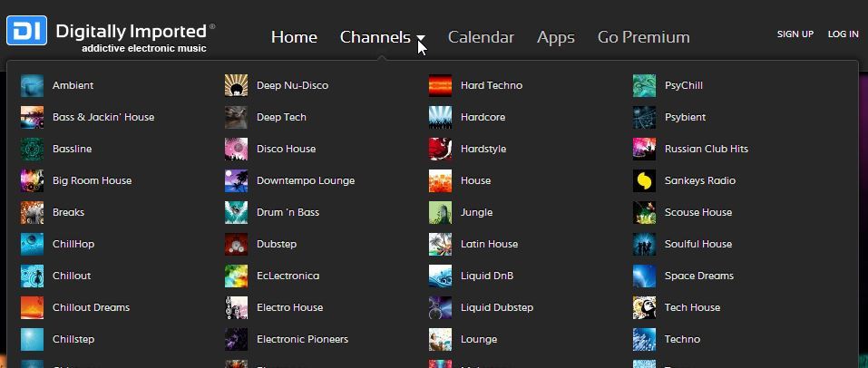
Task: Click the Digitally Imported title text
Action: tap(132, 31)
